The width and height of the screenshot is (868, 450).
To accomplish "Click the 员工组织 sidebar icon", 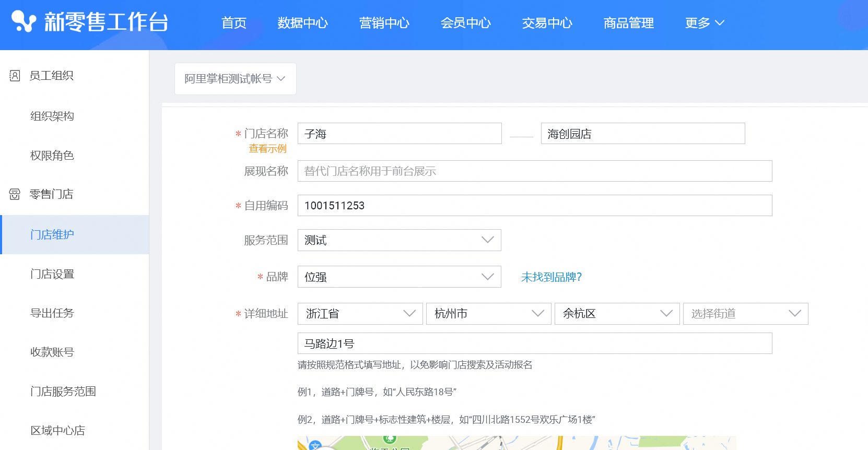I will [x=15, y=76].
